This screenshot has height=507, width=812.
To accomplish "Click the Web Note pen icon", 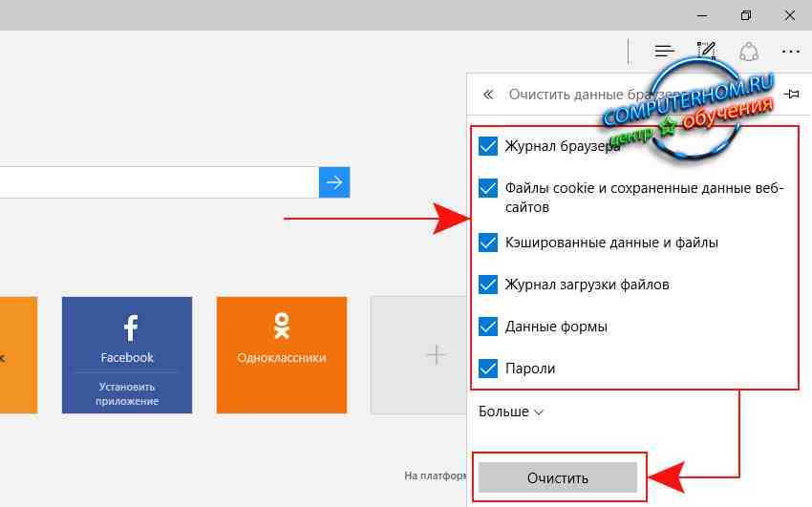I will [707, 51].
